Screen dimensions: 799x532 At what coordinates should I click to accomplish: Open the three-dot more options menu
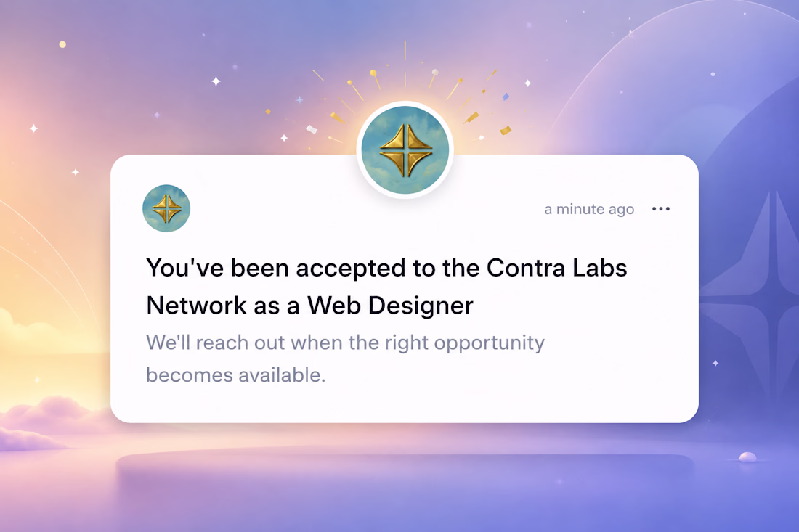(x=661, y=209)
